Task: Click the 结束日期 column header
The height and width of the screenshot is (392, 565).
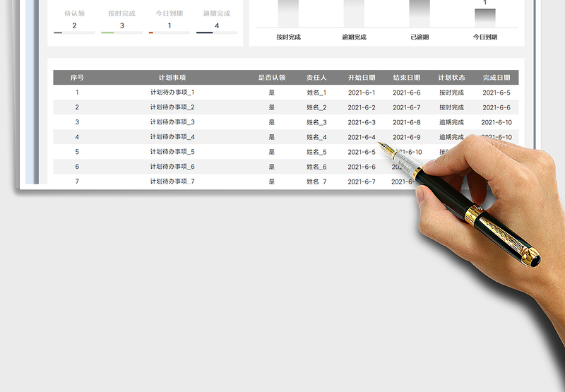Action: click(x=407, y=78)
